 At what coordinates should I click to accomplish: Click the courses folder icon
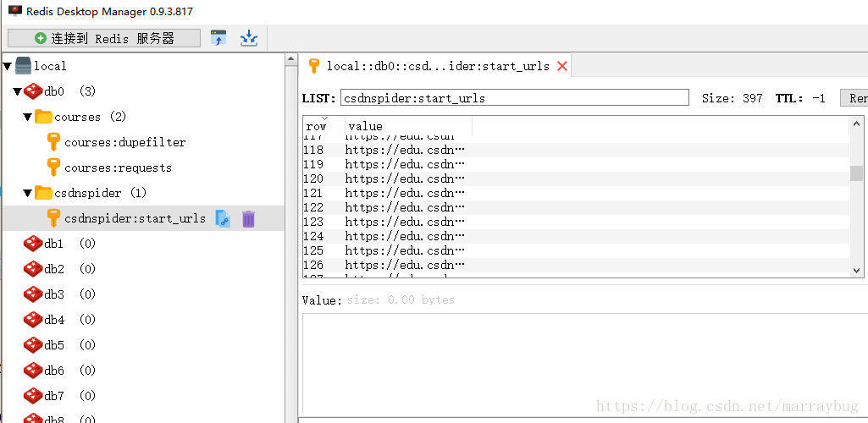coord(44,117)
